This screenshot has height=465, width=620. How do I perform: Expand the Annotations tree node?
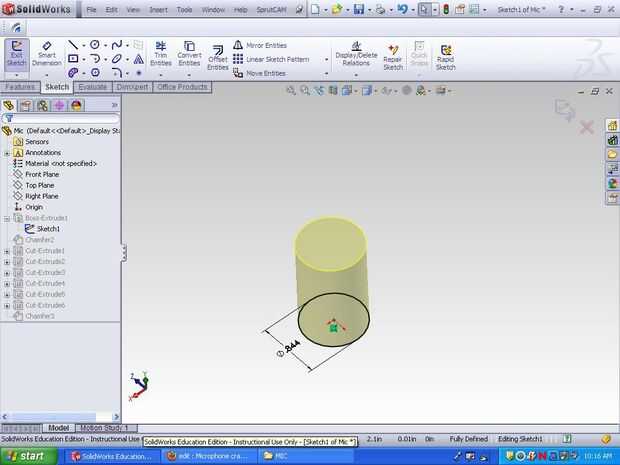[x=6, y=153]
